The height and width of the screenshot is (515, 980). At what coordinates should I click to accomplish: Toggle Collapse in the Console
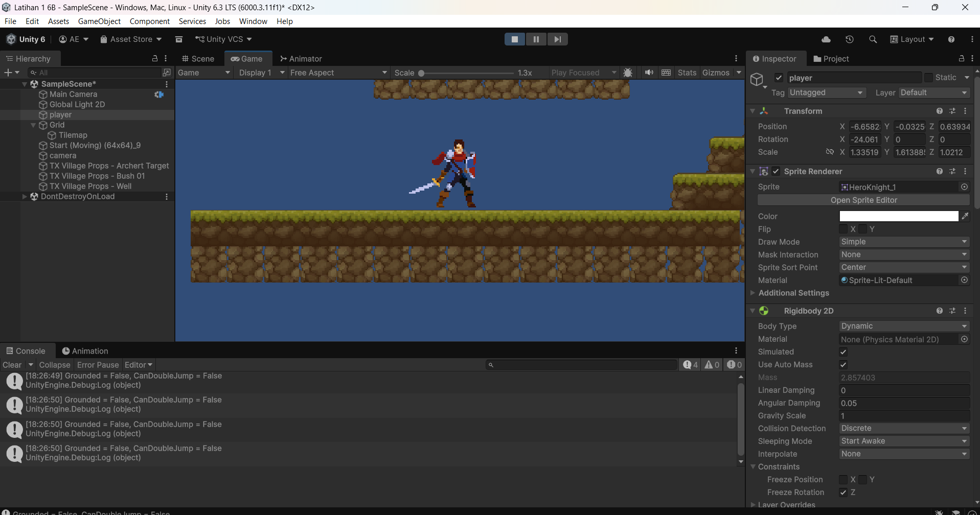pyautogui.click(x=55, y=365)
